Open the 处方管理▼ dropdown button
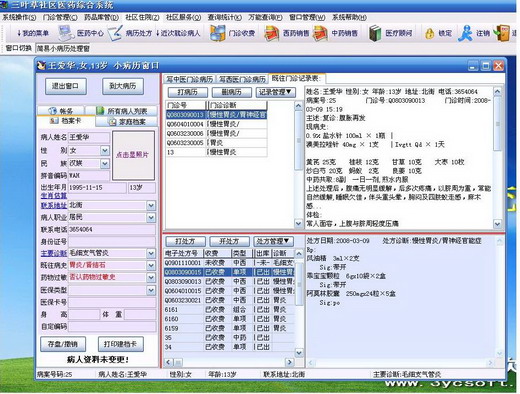Screen dimensions: 520x394 (x=273, y=241)
